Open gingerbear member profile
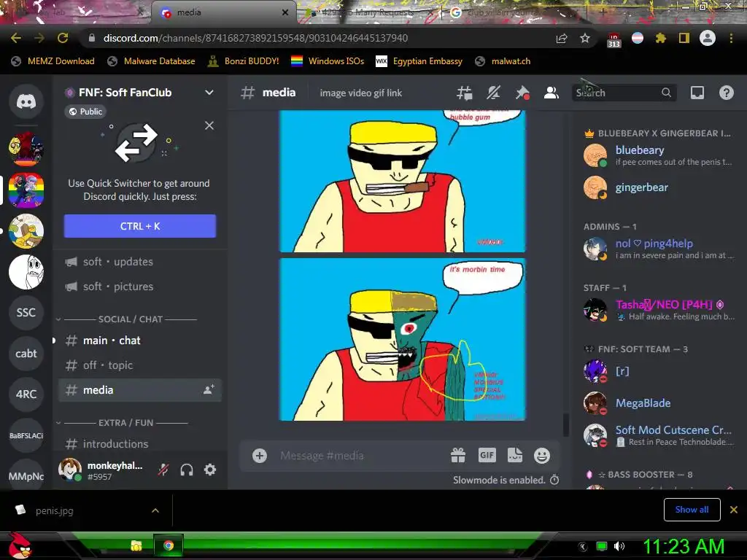Image resolution: width=747 pixels, height=560 pixels. point(659,187)
